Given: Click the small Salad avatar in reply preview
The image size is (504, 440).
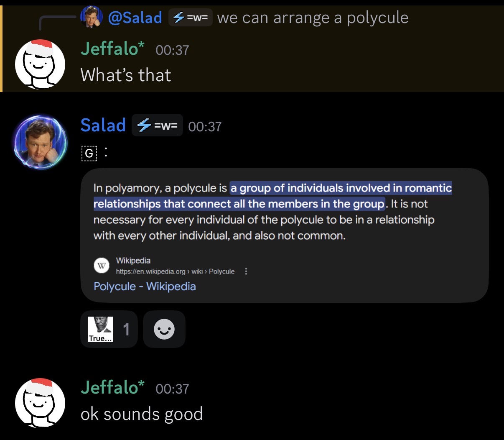Looking at the screenshot, I should coord(92,17).
